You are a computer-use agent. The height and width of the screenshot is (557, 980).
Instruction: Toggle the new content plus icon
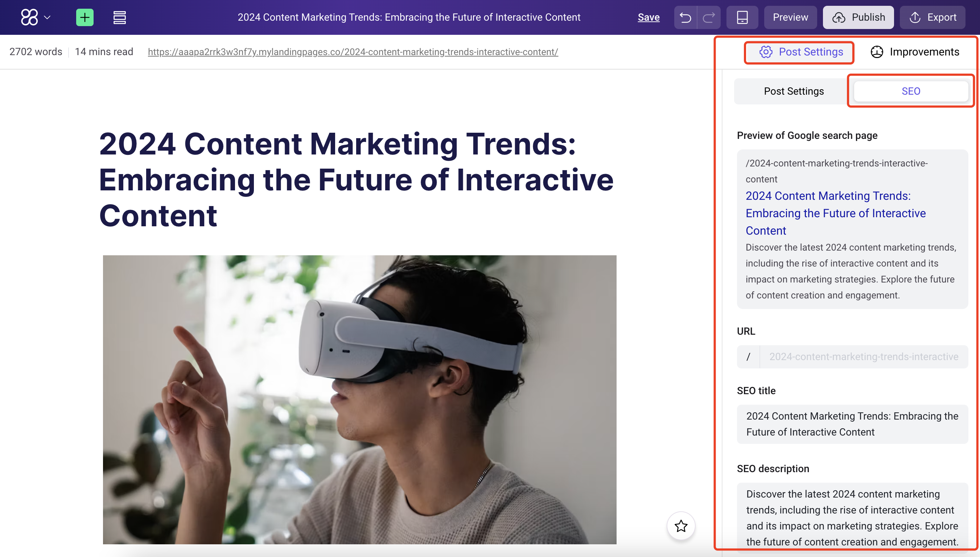click(84, 17)
